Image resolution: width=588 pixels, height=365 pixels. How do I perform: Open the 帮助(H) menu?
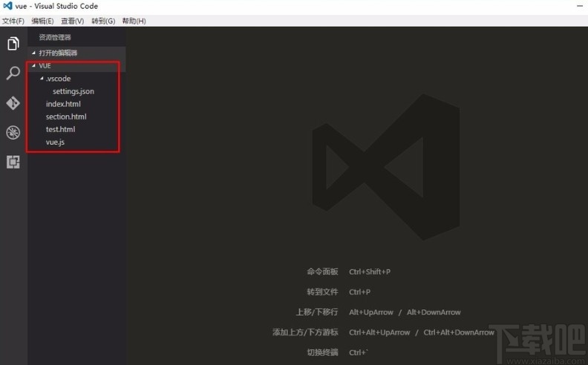tap(134, 21)
